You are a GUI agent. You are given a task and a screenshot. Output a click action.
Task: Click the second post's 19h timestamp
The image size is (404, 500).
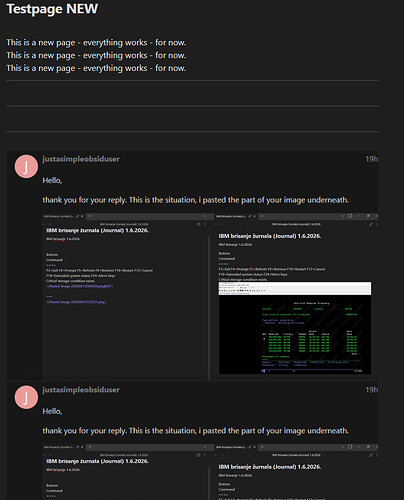point(372,390)
